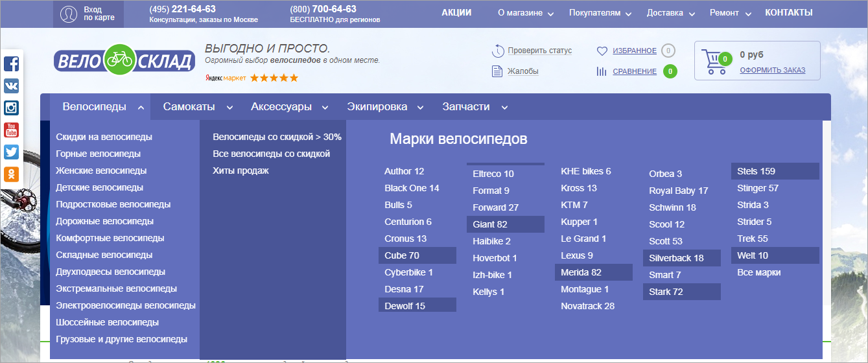Select the Welt 10 brand
Viewport: 868px width, 363px height.
pyautogui.click(x=775, y=255)
